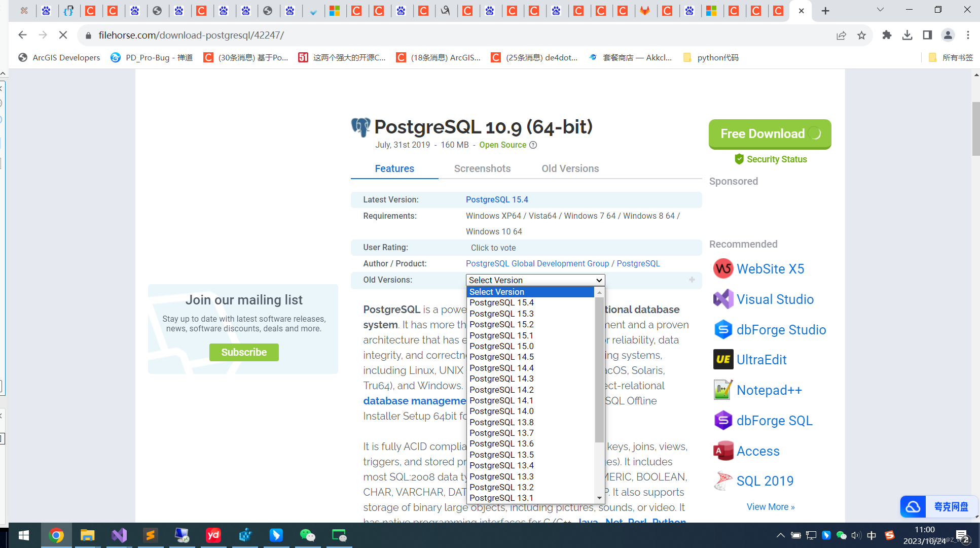Screen dimensions: 980x548
Task: Choose PostgreSQL 13.8 in the dropdown list
Action: 501,422
